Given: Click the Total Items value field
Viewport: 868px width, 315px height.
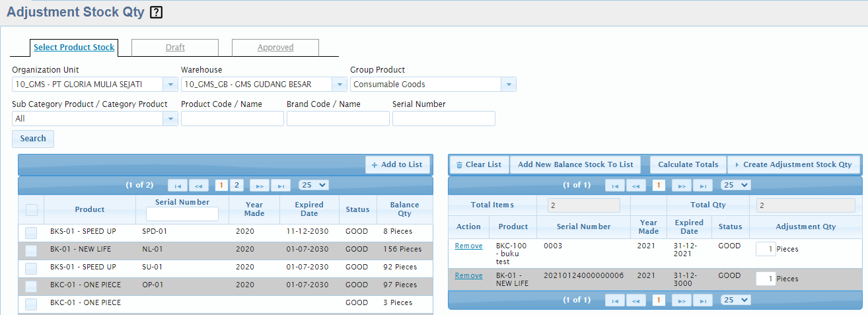Looking at the screenshot, I should coord(584,205).
